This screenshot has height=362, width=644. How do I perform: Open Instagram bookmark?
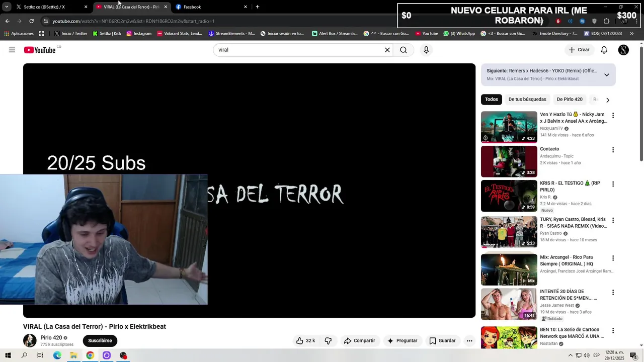139,34
